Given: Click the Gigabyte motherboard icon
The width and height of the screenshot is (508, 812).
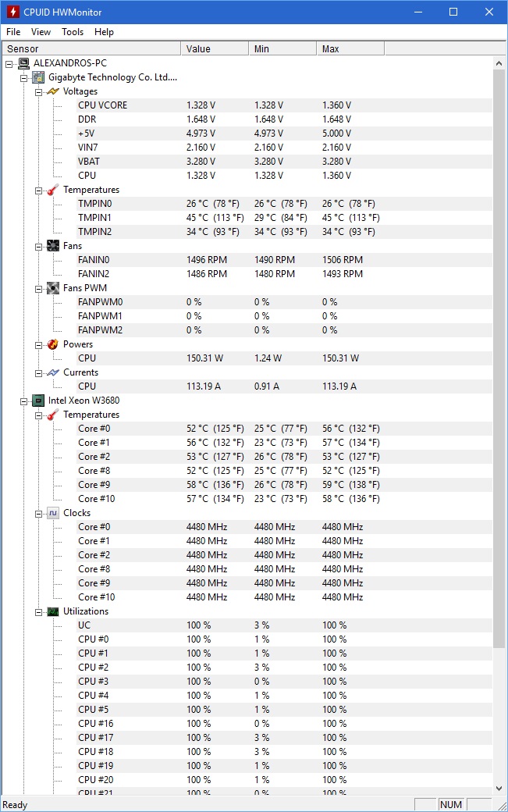Looking at the screenshot, I should pyautogui.click(x=38, y=77).
